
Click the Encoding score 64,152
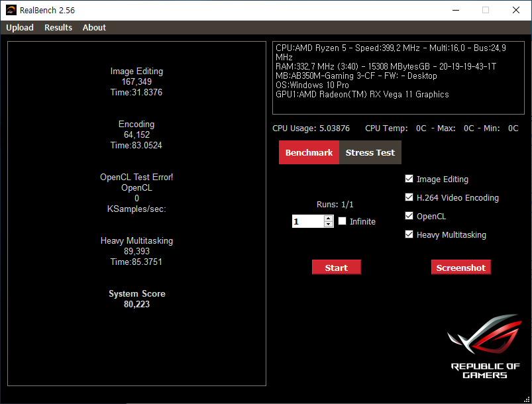click(136, 134)
